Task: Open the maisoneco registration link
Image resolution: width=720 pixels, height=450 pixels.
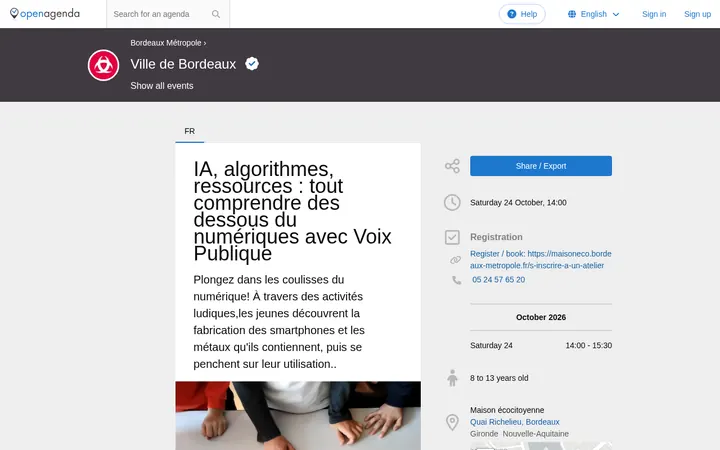Action: pos(540,259)
